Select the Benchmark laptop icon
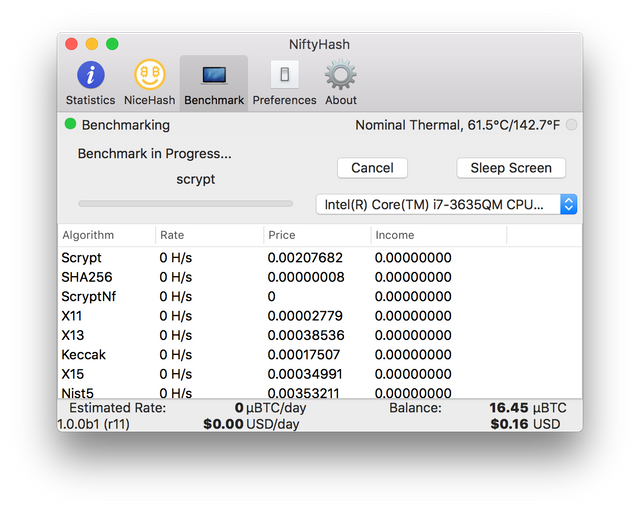This screenshot has width=640, height=513. click(214, 75)
